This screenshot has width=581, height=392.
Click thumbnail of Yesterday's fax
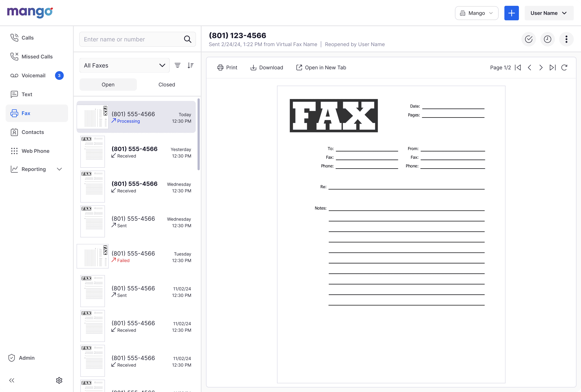pos(92,152)
